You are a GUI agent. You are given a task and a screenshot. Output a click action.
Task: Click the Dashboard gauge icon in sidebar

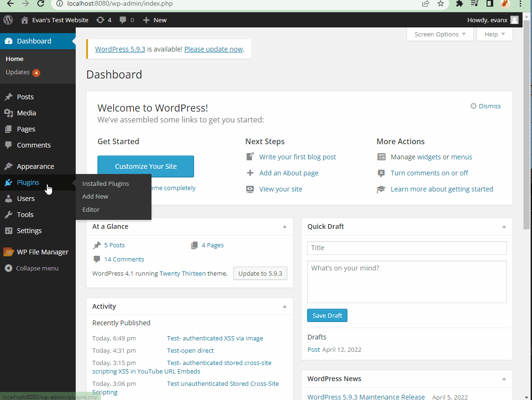point(9,41)
